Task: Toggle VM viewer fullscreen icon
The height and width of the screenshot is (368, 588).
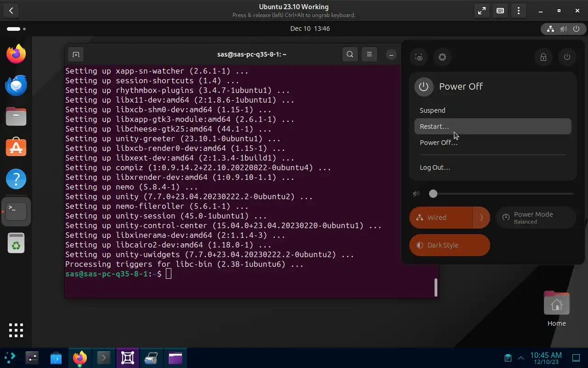Action: coord(482,11)
